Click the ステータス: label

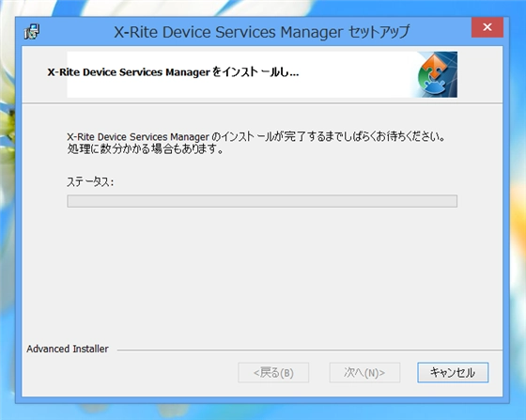pyautogui.click(x=90, y=182)
